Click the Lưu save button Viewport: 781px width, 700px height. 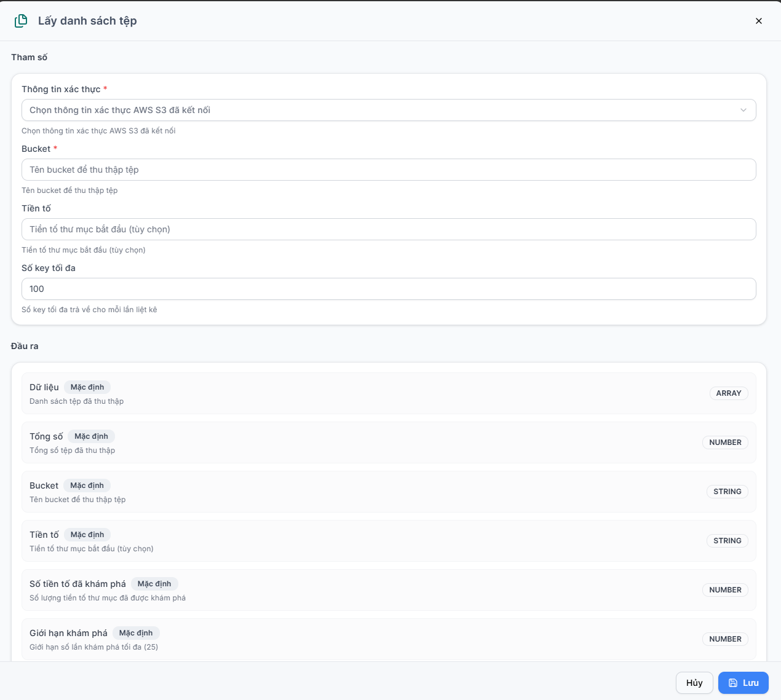click(743, 683)
